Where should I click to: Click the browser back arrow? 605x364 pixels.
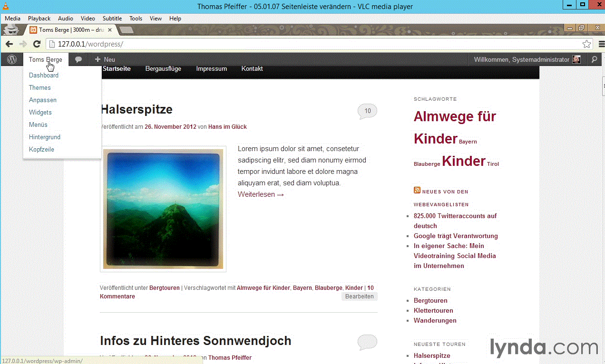(x=10, y=44)
